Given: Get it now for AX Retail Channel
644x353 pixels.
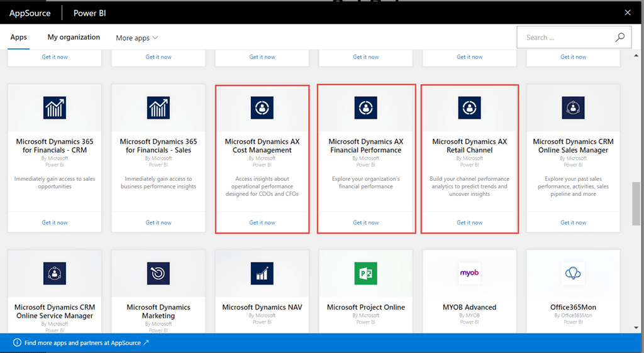Looking at the screenshot, I should [x=469, y=222].
